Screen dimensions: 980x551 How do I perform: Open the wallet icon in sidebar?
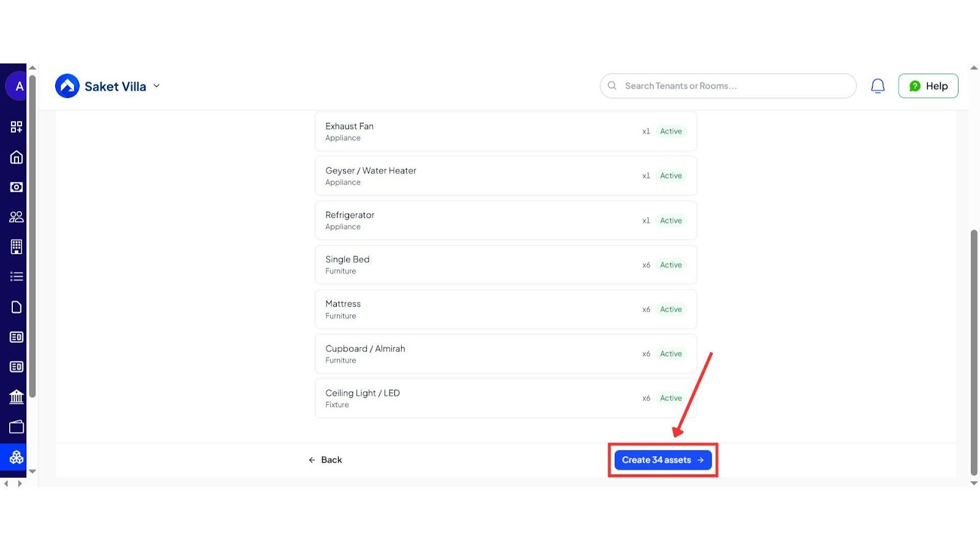click(x=17, y=427)
